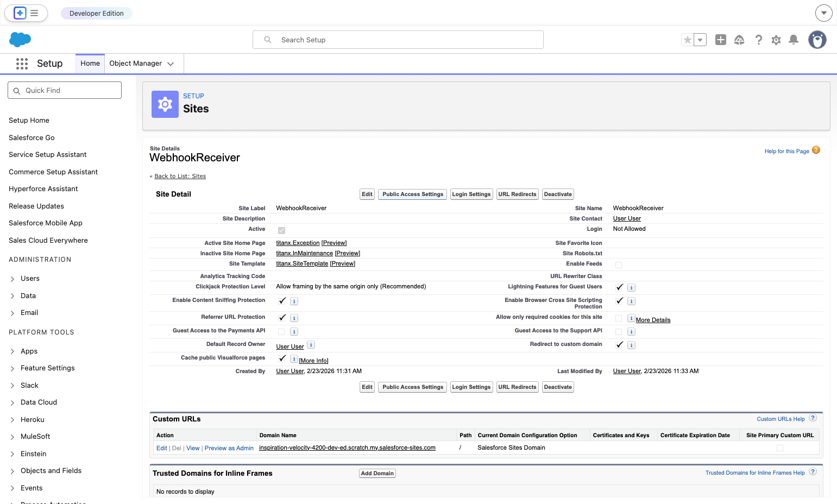Toggle the Active checkbox
Screen dimensions: 837x504
click(x=281, y=230)
